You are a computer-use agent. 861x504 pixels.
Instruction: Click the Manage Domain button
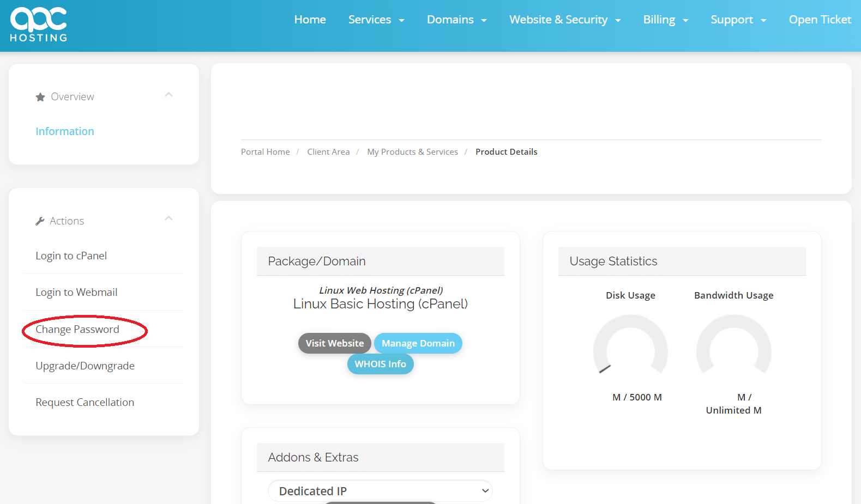418,343
